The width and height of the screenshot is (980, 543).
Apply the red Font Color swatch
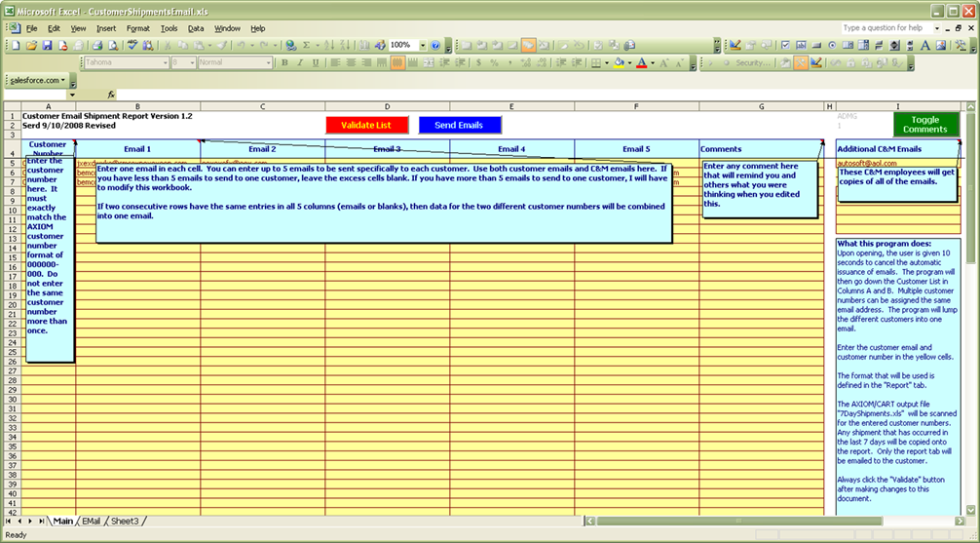[x=642, y=62]
